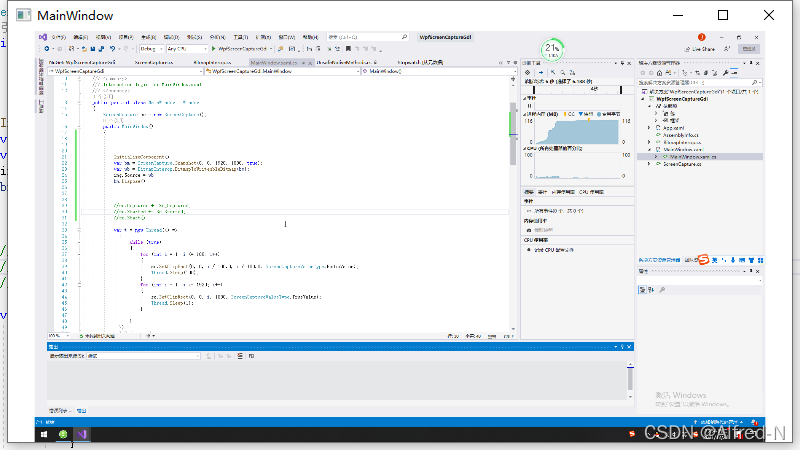Click the bookmark toolbar icon
Screen dimensions: 800x450
tap(348, 49)
